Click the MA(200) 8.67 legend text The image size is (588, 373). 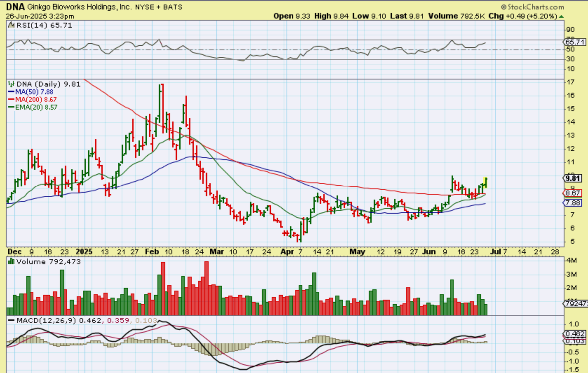(x=36, y=99)
